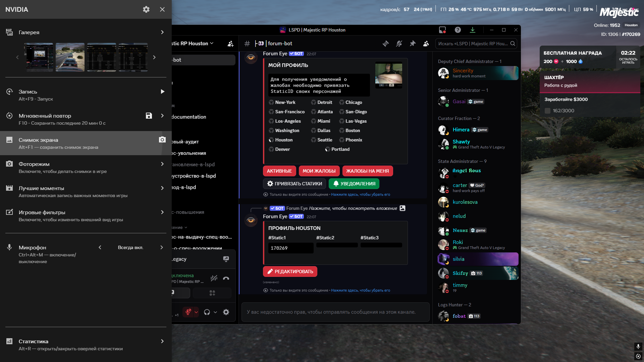The width and height of the screenshot is (644, 362).
Task: Expand Галерея section arrow
Action: click(162, 33)
